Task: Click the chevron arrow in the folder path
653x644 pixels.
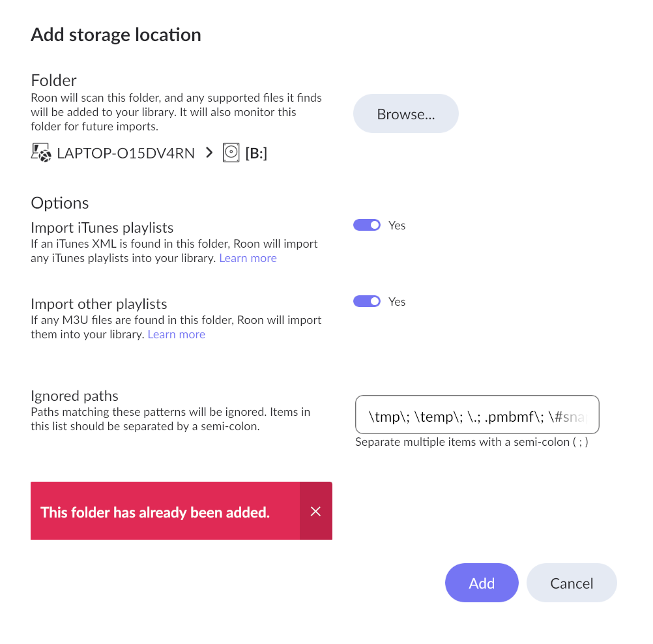Action: 209,153
